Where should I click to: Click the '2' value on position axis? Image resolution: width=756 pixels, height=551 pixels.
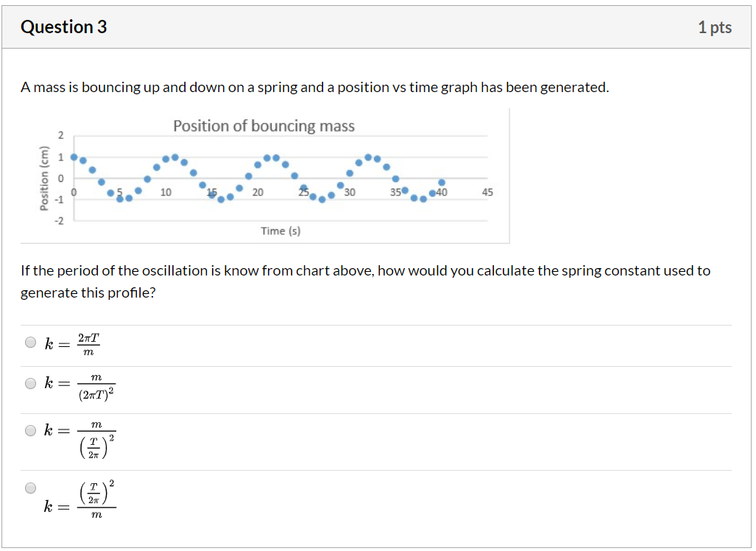(60, 136)
